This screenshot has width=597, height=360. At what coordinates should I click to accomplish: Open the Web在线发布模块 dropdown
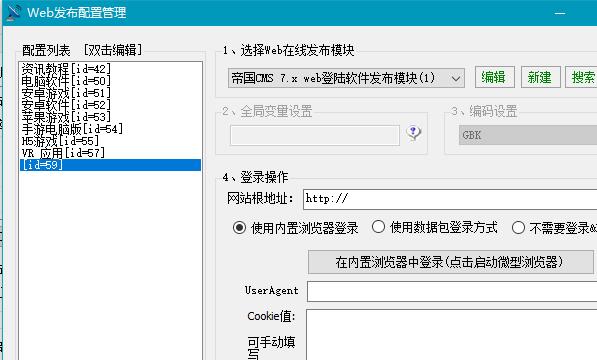coord(346,78)
